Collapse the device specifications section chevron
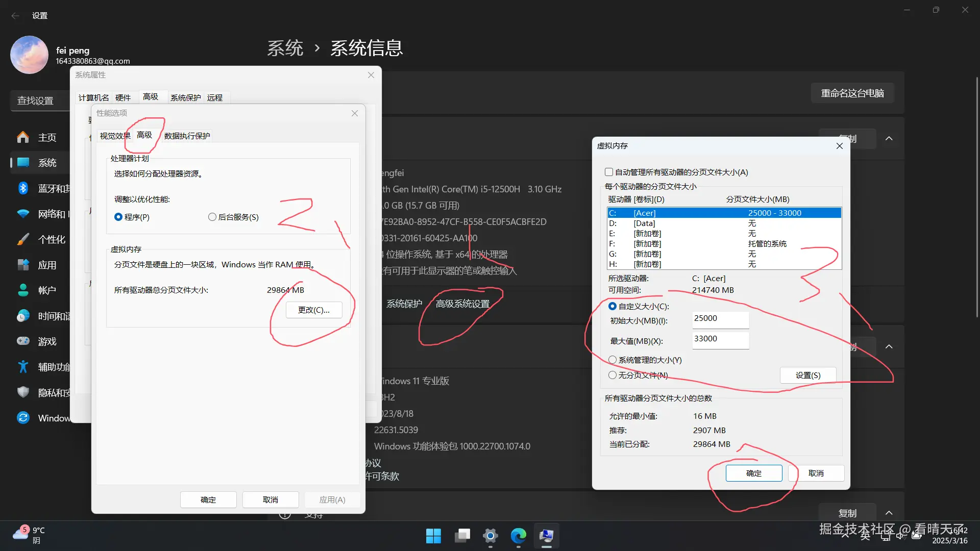The image size is (980, 551). [x=889, y=139]
